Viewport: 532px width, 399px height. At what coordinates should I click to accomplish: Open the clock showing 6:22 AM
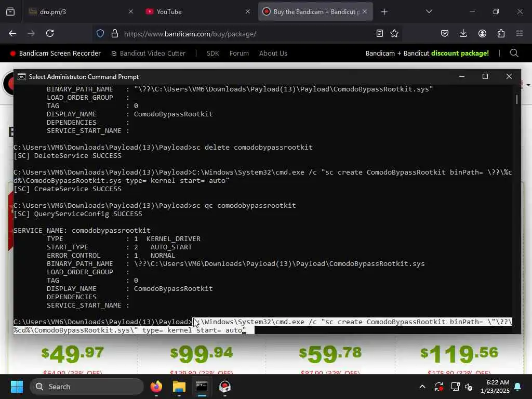pyautogui.click(x=495, y=387)
